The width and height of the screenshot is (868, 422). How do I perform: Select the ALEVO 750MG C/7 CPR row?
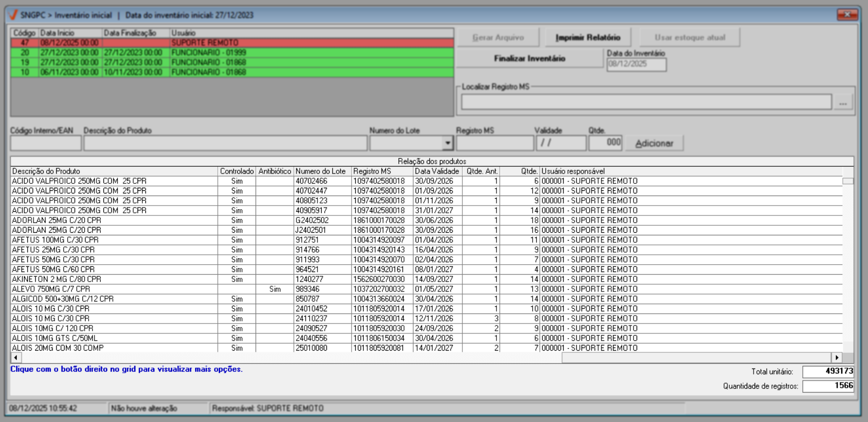click(x=427, y=289)
